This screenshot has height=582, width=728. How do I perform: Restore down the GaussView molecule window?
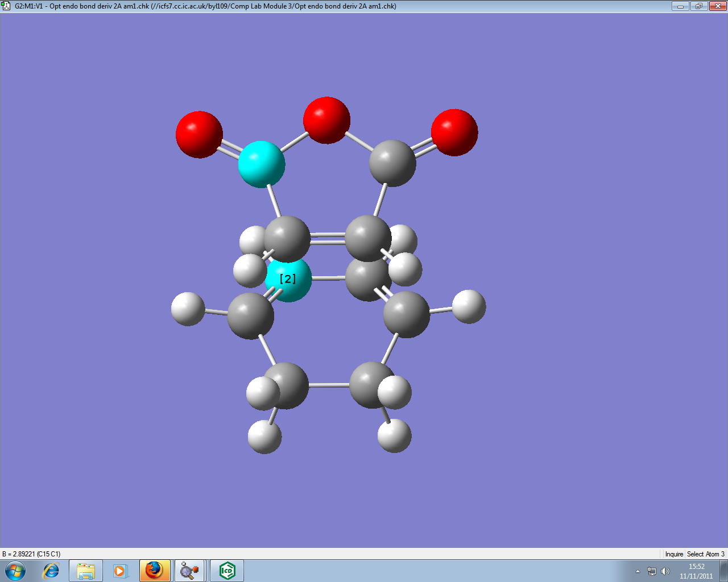[x=698, y=6]
